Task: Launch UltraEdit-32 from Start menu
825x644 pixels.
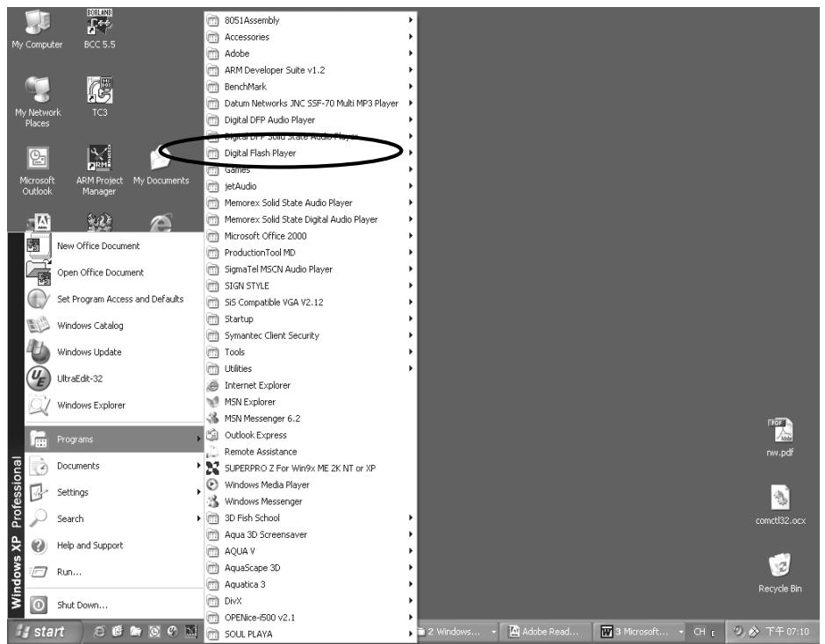Action: pyautogui.click(x=114, y=378)
